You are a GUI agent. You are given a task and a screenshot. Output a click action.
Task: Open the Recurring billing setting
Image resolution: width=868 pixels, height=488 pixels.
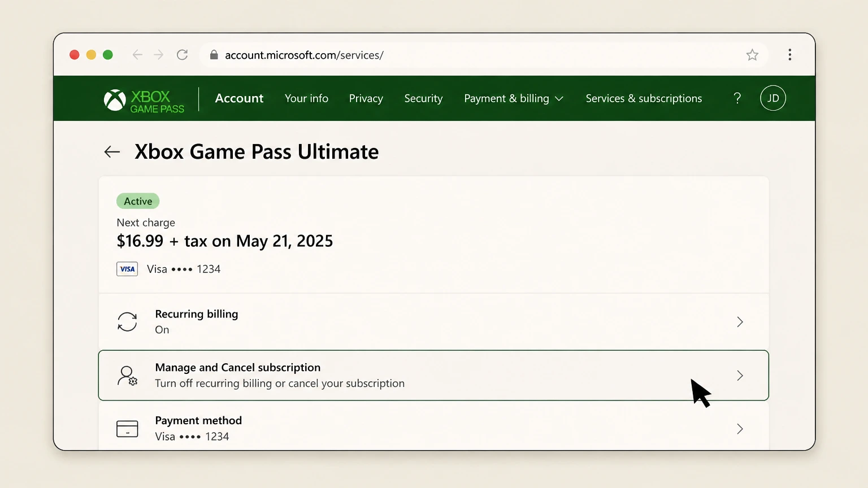click(433, 322)
